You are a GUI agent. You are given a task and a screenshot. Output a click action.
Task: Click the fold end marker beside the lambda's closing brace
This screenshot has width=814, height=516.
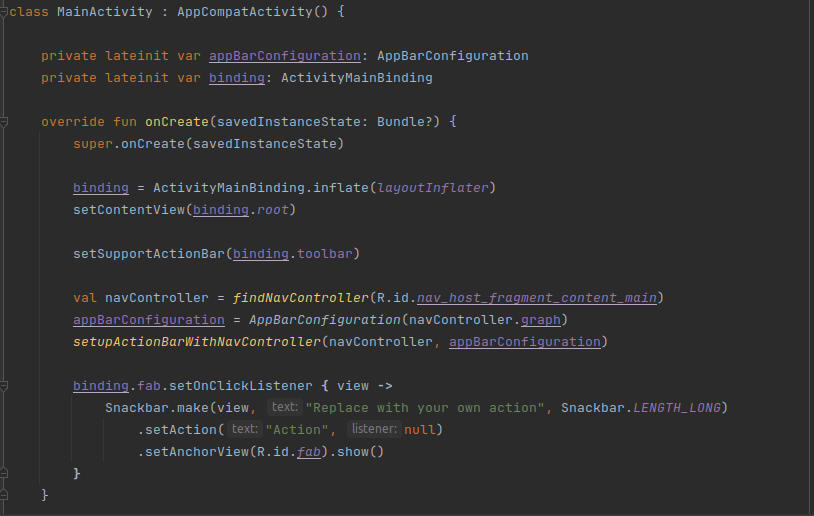point(4,472)
